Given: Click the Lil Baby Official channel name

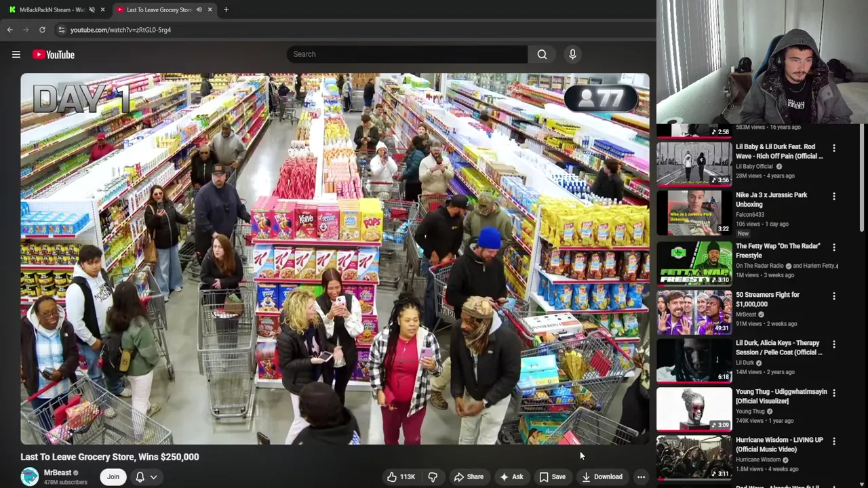Looking at the screenshot, I should pyautogui.click(x=754, y=166).
